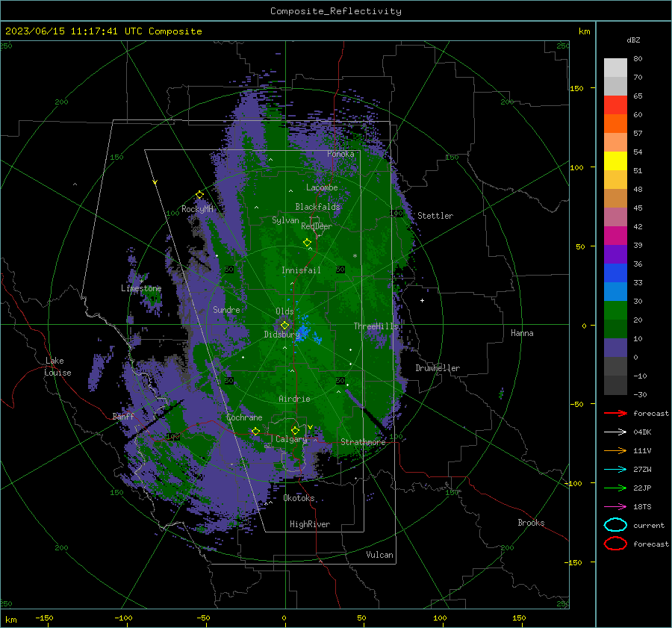This screenshot has width=672, height=628.
Task: Select the light grey 70-80 dBZ legend swatch
Action: coord(615,68)
